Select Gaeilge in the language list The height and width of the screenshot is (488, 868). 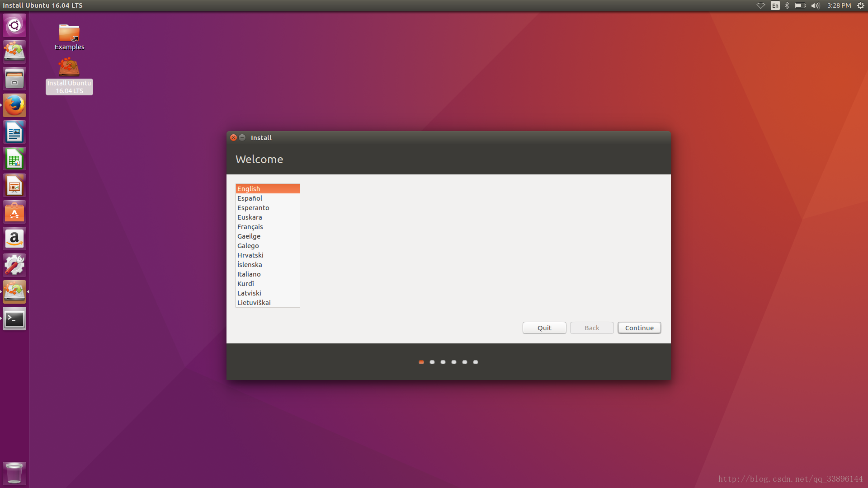[x=268, y=236]
